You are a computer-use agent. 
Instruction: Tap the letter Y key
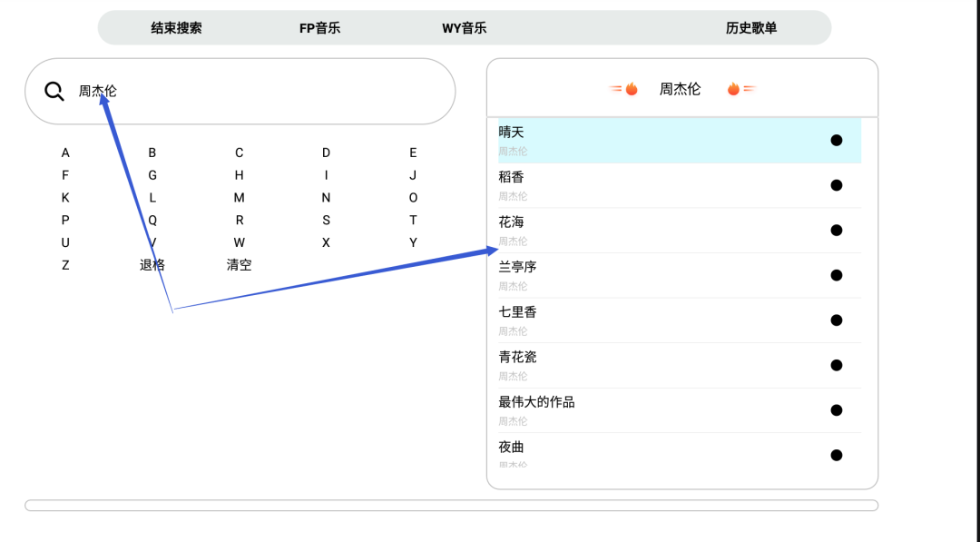pos(413,242)
